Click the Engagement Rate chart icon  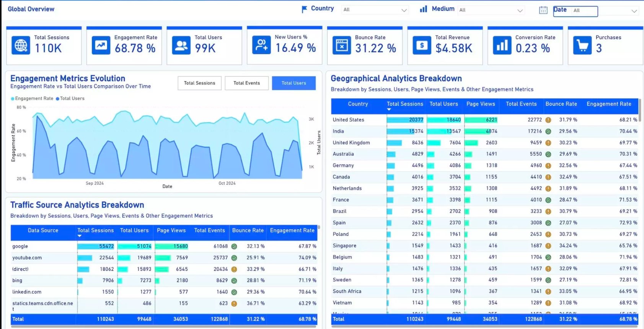pyautogui.click(x=101, y=46)
